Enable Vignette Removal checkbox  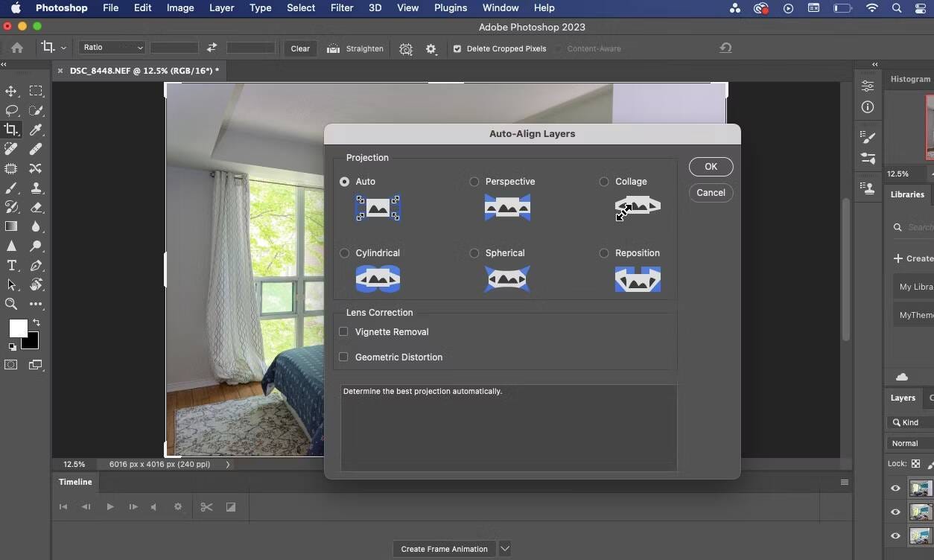[x=343, y=331]
